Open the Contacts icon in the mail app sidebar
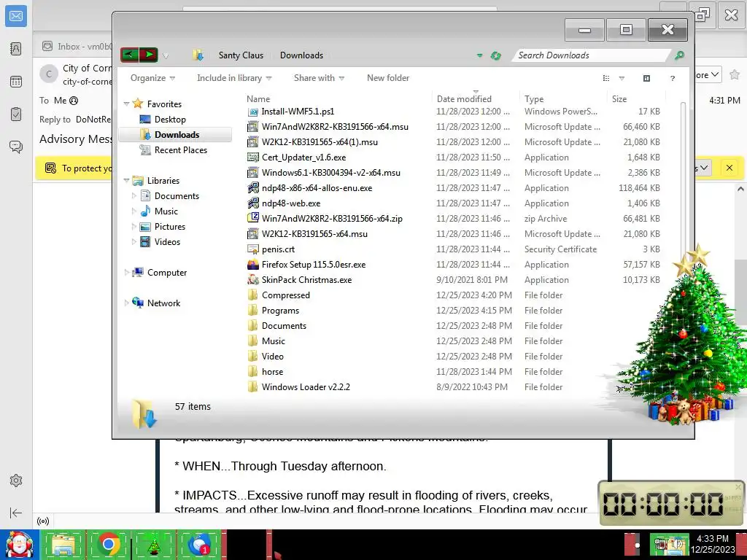 click(x=16, y=49)
